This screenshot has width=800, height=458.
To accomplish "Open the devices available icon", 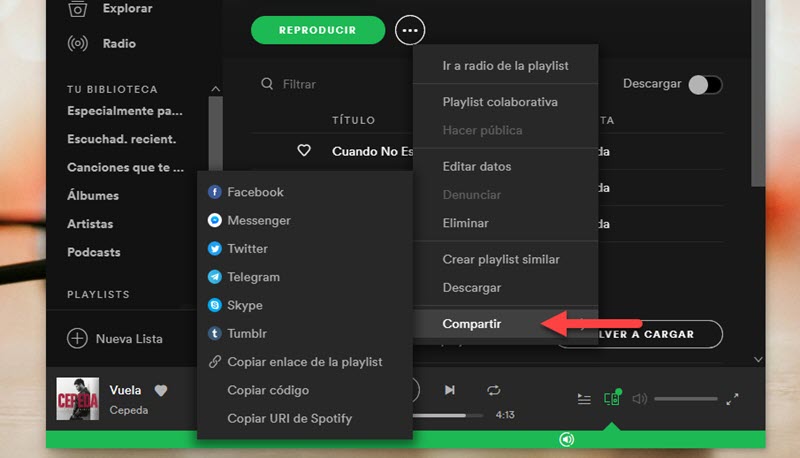I will (612, 398).
